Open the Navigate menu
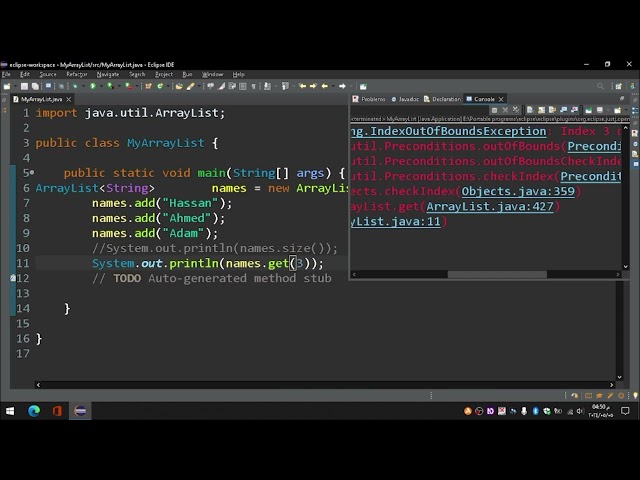Viewport: 640px width, 480px height. click(x=108, y=74)
